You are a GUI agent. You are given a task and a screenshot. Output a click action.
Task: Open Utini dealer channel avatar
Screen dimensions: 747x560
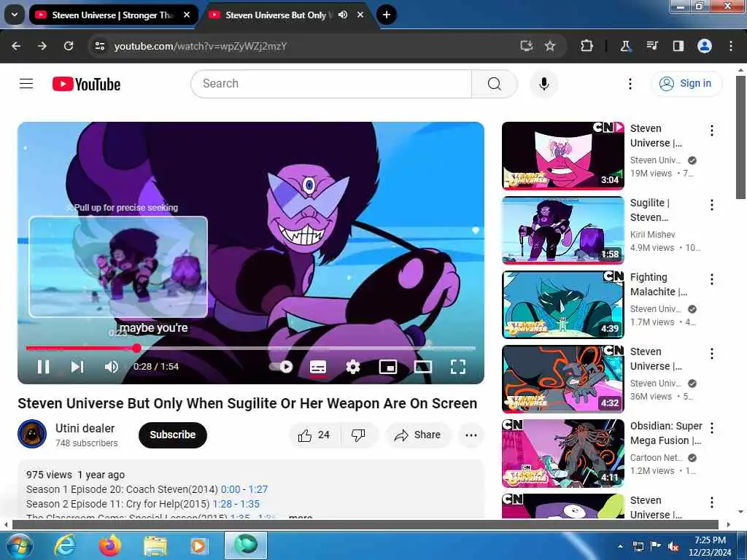(x=32, y=434)
